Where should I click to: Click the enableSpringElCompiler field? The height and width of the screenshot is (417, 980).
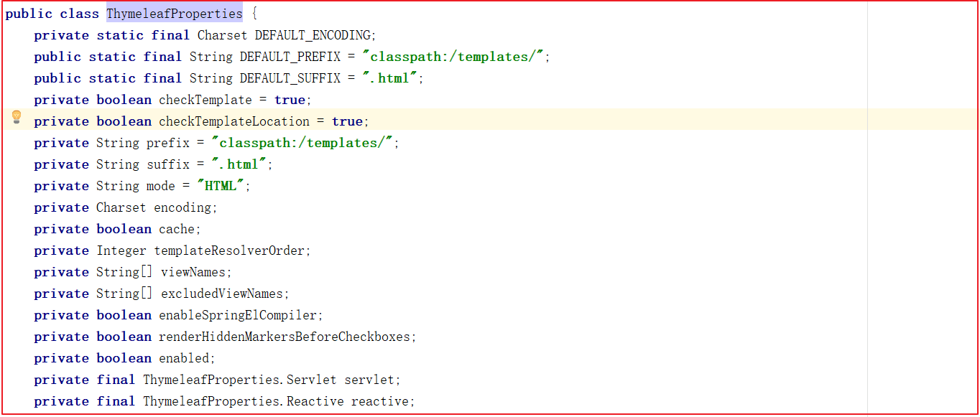pyautogui.click(x=239, y=315)
